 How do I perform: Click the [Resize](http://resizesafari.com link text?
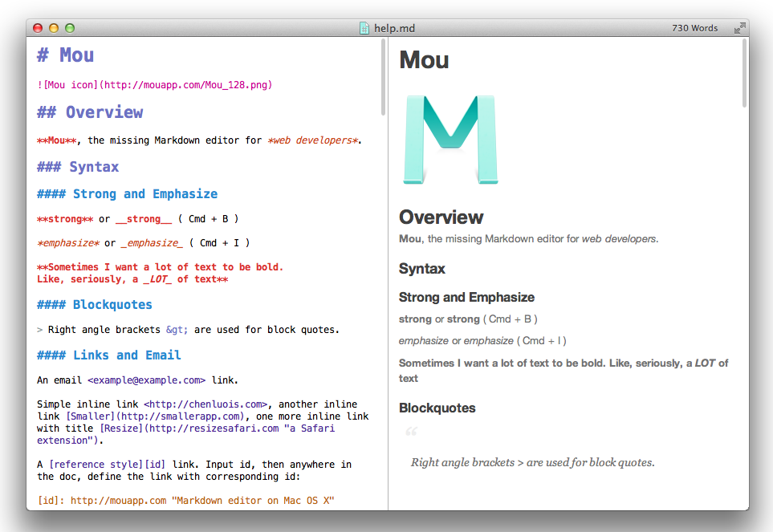tap(189, 428)
